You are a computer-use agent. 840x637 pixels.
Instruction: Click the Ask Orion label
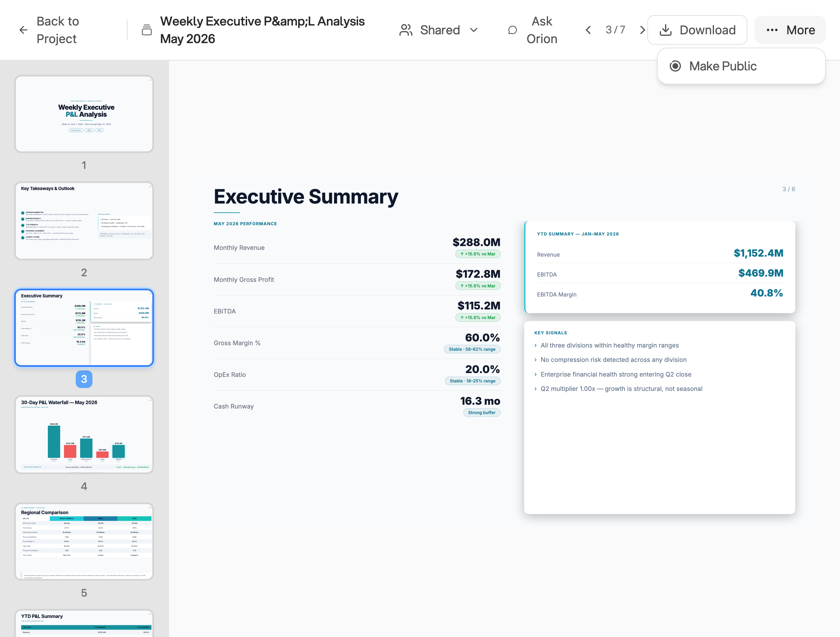coord(542,30)
